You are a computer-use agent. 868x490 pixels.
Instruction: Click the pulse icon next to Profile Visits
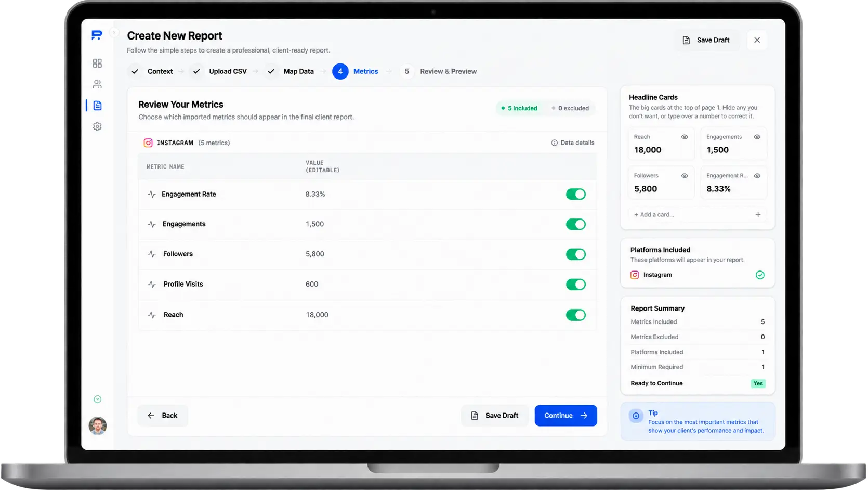[x=152, y=284]
